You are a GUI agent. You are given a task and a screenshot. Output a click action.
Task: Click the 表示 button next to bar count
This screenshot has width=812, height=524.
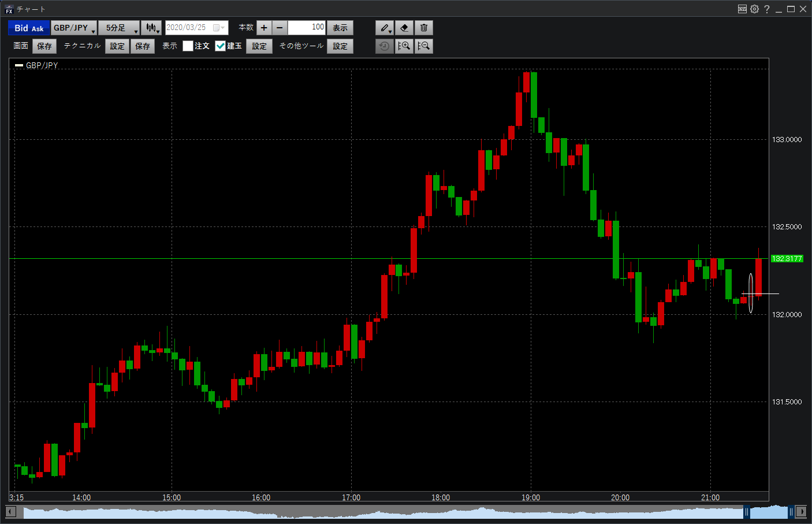click(340, 28)
